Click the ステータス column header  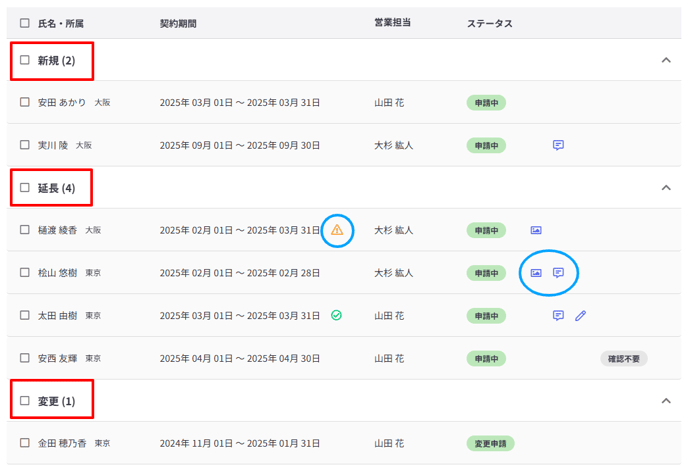point(489,23)
